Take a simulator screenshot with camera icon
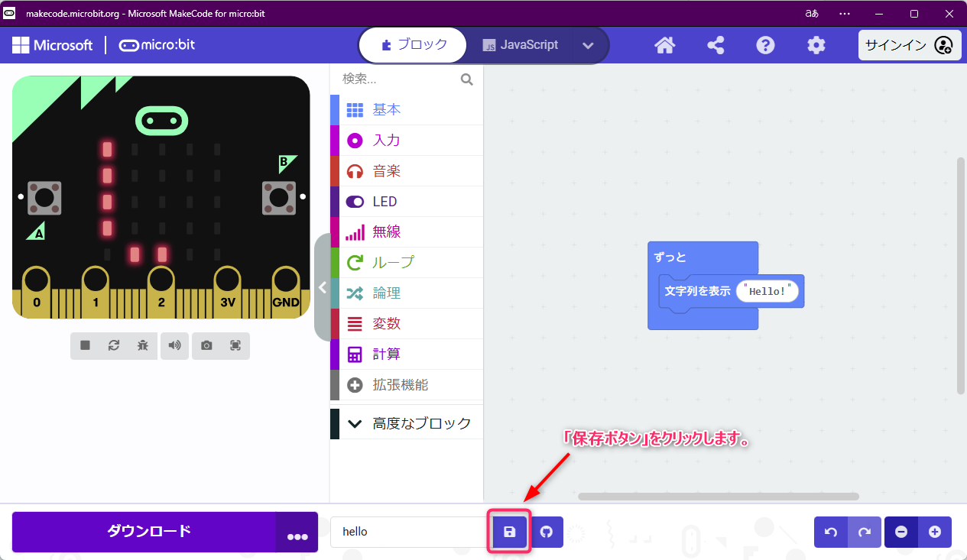The height and width of the screenshot is (560, 967). 206,345
